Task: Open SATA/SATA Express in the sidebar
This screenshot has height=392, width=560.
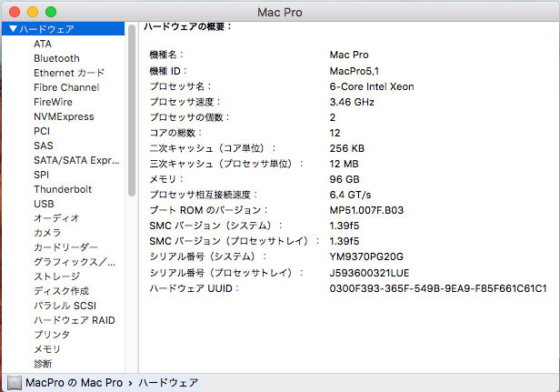Action: [x=76, y=160]
